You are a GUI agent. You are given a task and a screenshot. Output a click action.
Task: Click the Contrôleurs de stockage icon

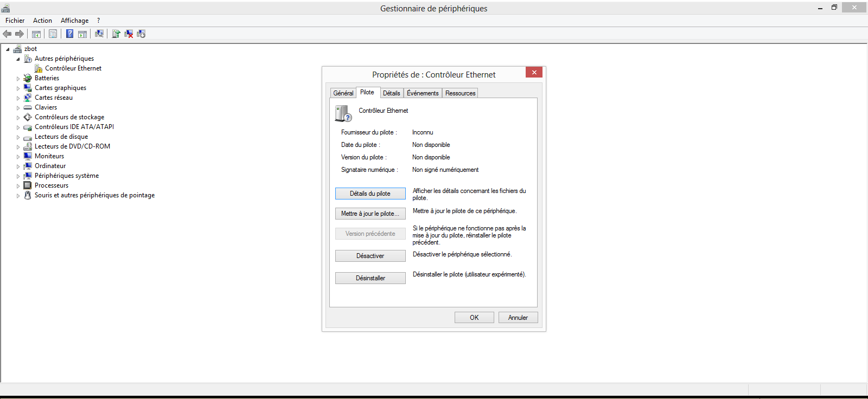pos(28,117)
